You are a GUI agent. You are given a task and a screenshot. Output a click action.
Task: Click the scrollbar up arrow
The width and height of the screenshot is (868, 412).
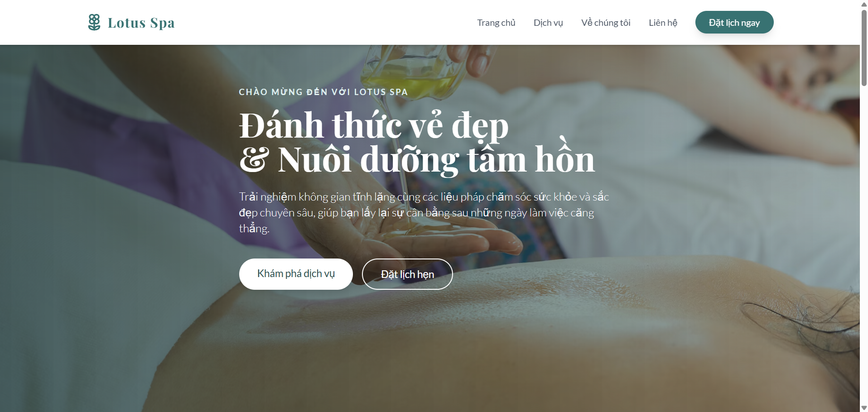pos(864,4)
